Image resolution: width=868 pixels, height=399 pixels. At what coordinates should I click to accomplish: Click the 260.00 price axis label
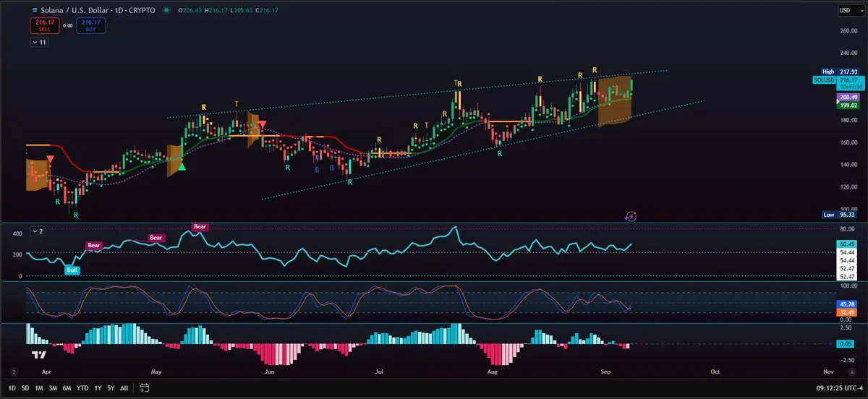tap(848, 30)
